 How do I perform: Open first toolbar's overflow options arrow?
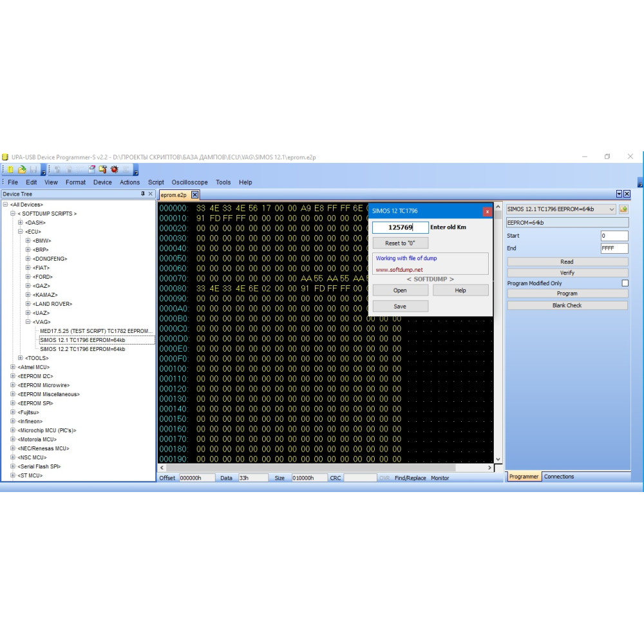tap(43, 170)
